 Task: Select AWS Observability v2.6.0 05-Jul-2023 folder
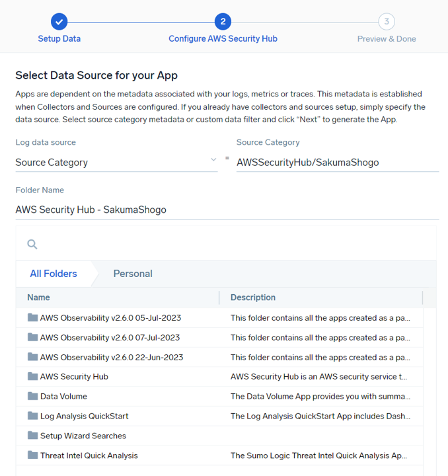pyautogui.click(x=110, y=317)
